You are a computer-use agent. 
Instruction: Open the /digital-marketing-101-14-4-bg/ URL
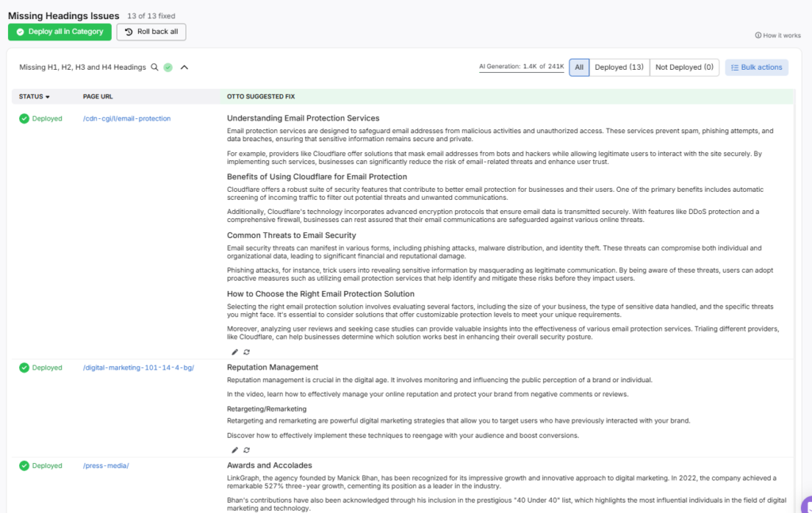(x=138, y=368)
